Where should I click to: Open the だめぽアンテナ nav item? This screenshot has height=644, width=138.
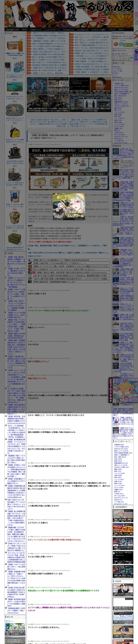[x=36, y=30]
